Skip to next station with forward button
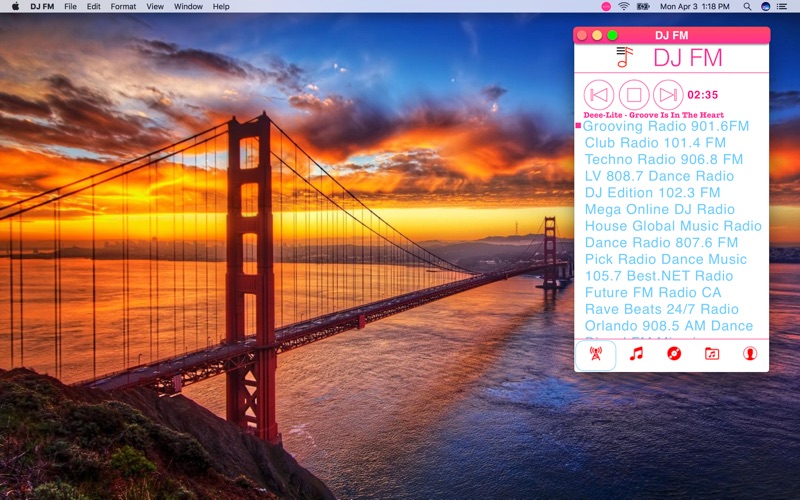The image size is (800, 500). coord(668,95)
